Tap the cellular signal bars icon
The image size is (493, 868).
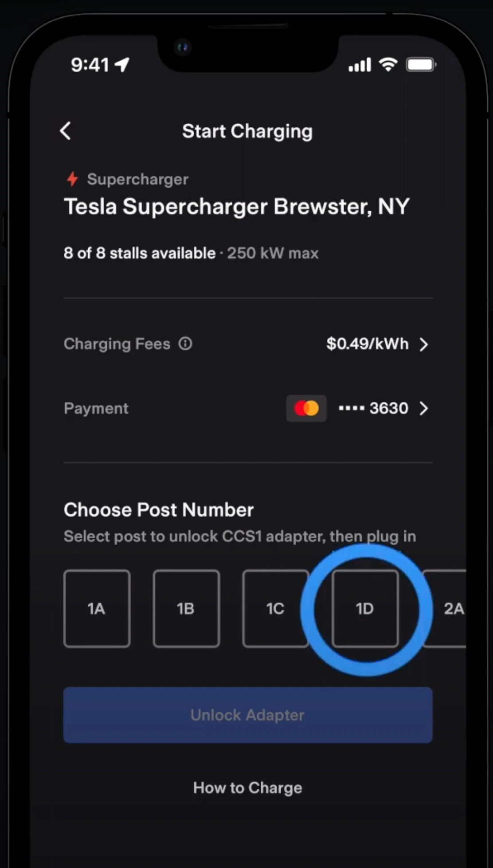(360, 65)
